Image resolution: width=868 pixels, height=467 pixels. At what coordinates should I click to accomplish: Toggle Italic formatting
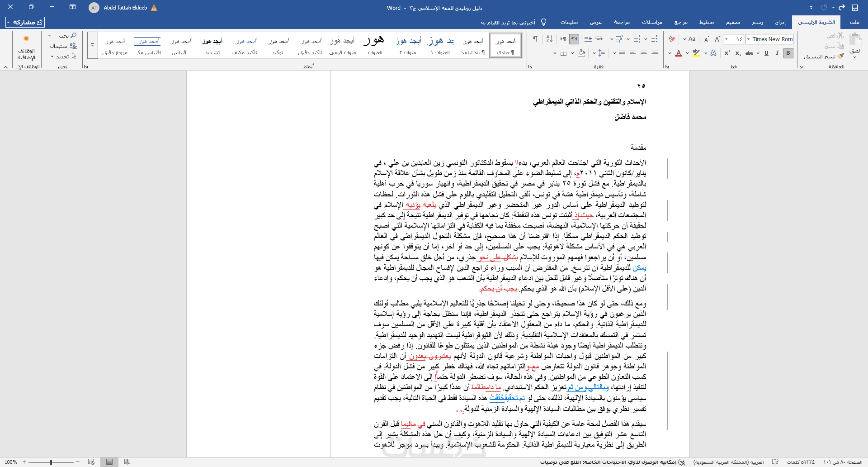pyautogui.click(x=777, y=53)
